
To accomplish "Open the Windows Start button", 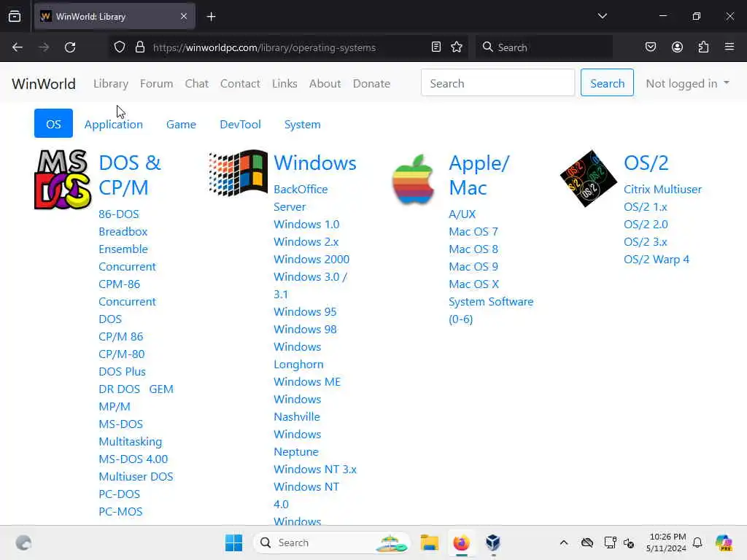I will 234,542.
